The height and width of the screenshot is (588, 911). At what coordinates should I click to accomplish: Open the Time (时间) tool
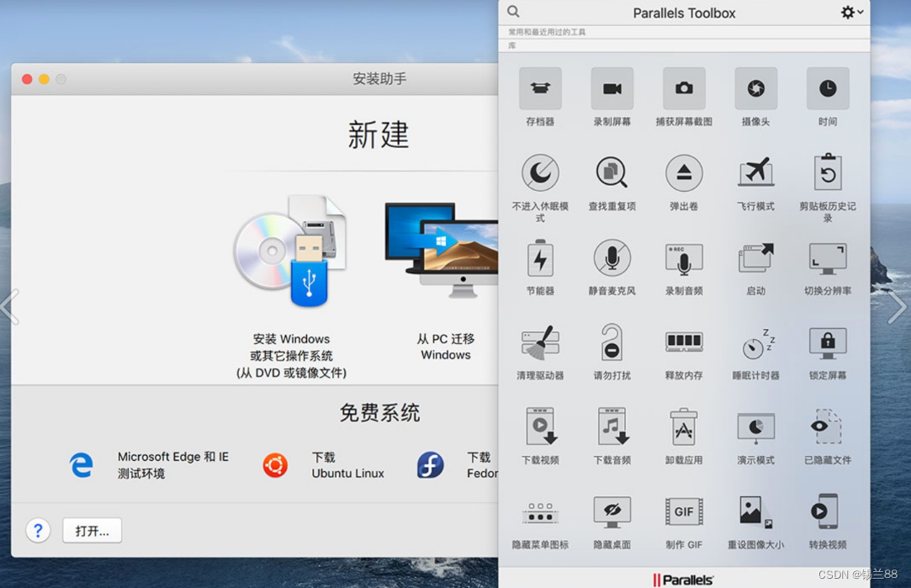click(828, 88)
